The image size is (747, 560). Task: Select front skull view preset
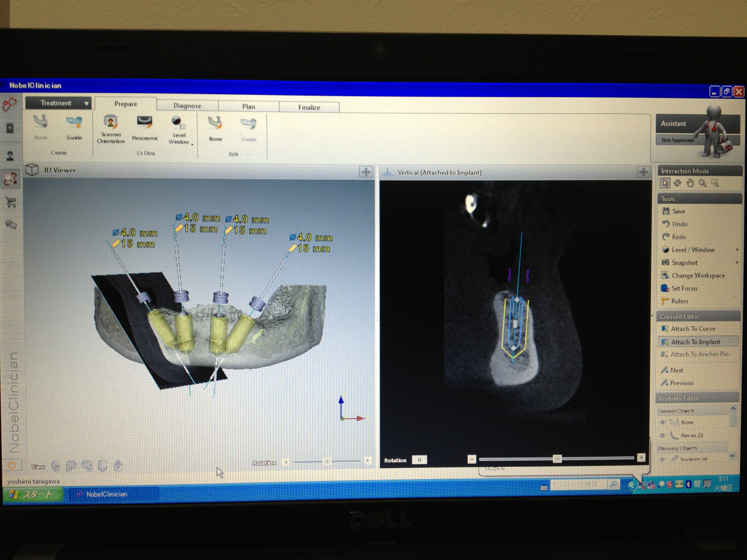point(56,466)
